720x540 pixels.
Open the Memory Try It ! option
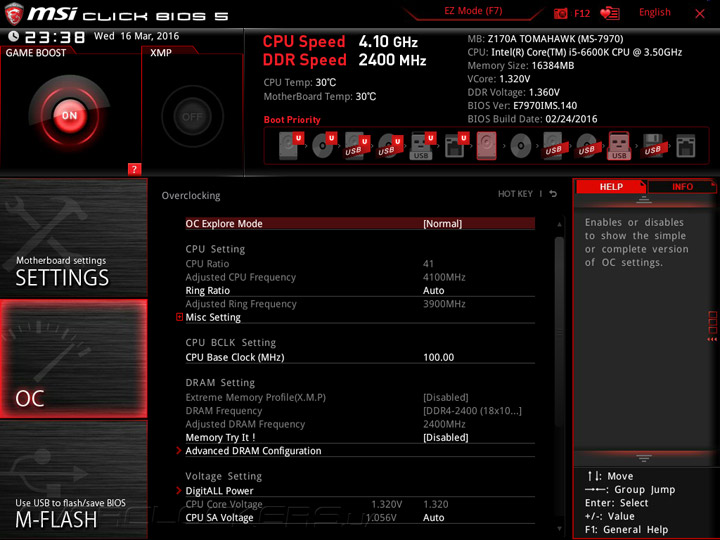coord(360,437)
